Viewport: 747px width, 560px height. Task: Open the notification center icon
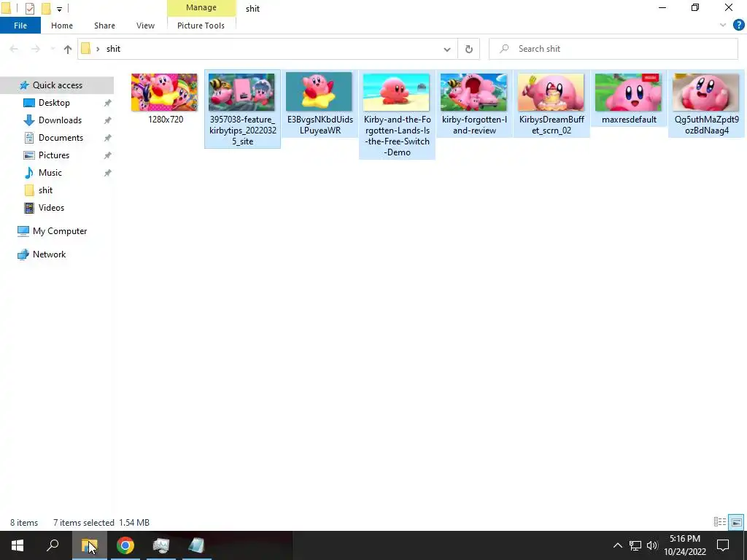click(723, 545)
